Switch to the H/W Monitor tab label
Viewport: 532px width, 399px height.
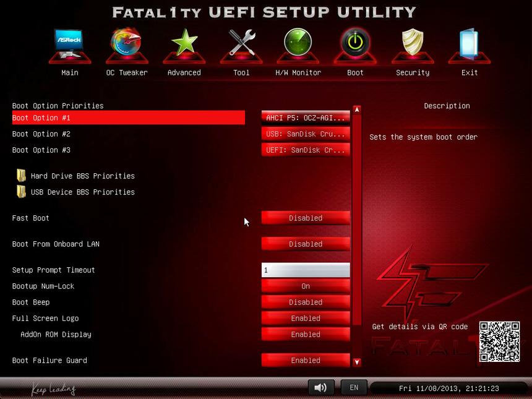298,72
